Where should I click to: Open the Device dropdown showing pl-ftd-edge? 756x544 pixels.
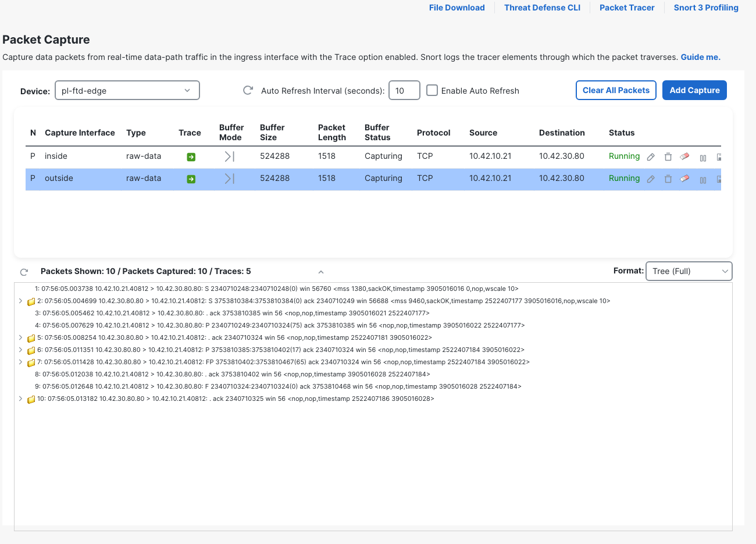point(127,90)
